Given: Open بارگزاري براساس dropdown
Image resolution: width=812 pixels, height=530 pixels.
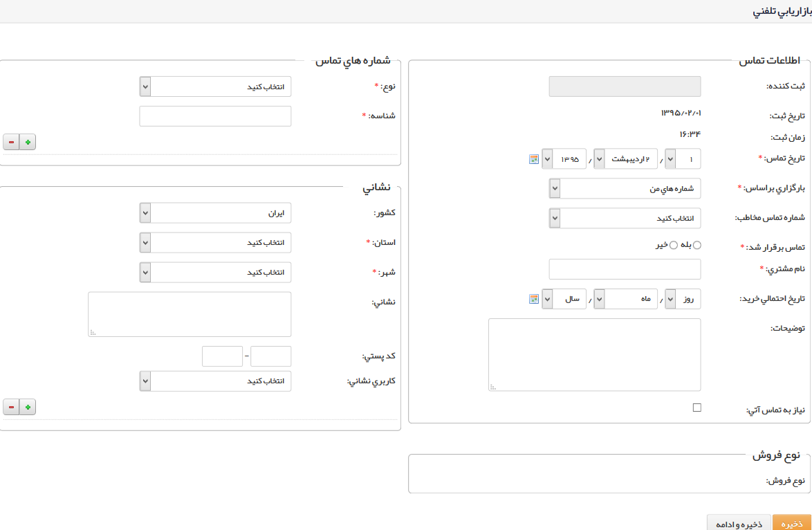Looking at the screenshot, I should pos(625,189).
